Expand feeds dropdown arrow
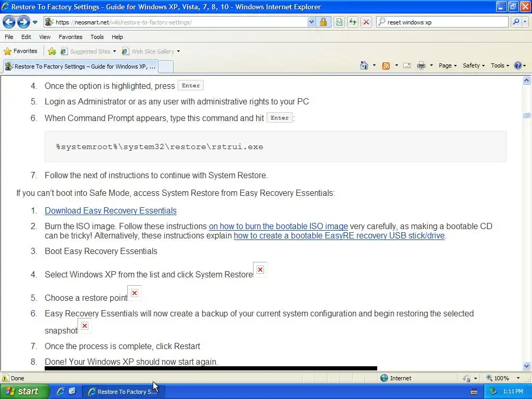 pos(396,65)
